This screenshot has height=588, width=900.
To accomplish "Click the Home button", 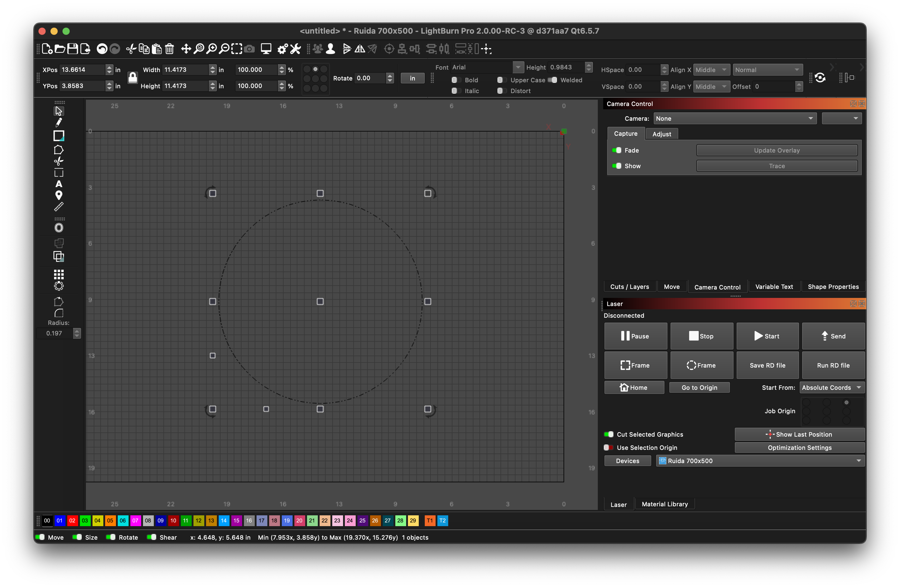I will click(634, 388).
